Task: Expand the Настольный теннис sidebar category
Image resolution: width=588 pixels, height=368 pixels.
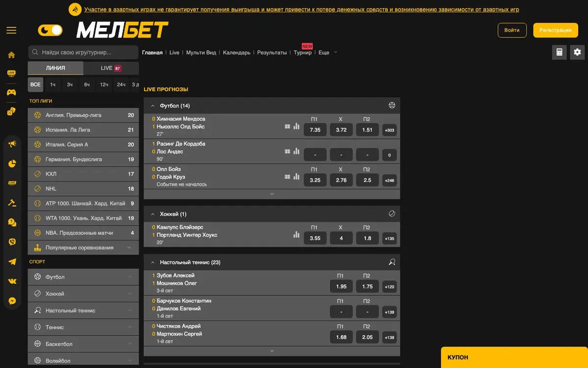Action: click(x=83, y=311)
